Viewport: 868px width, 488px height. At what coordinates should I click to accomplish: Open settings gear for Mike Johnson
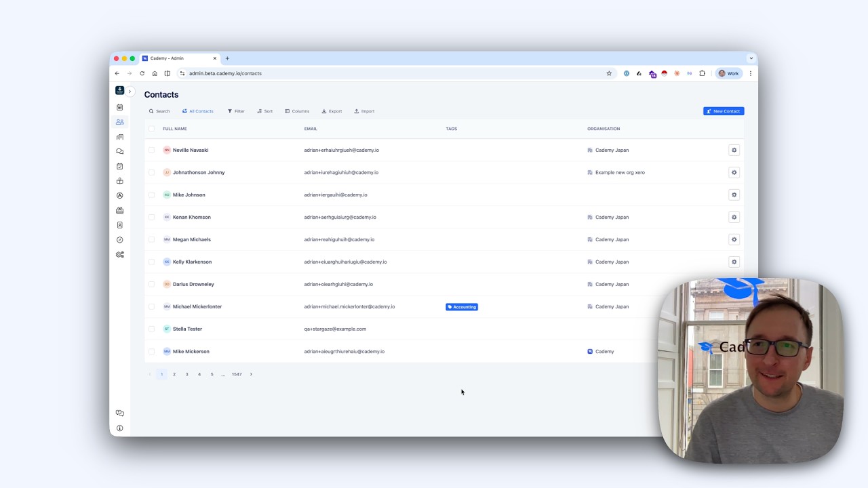pos(734,195)
